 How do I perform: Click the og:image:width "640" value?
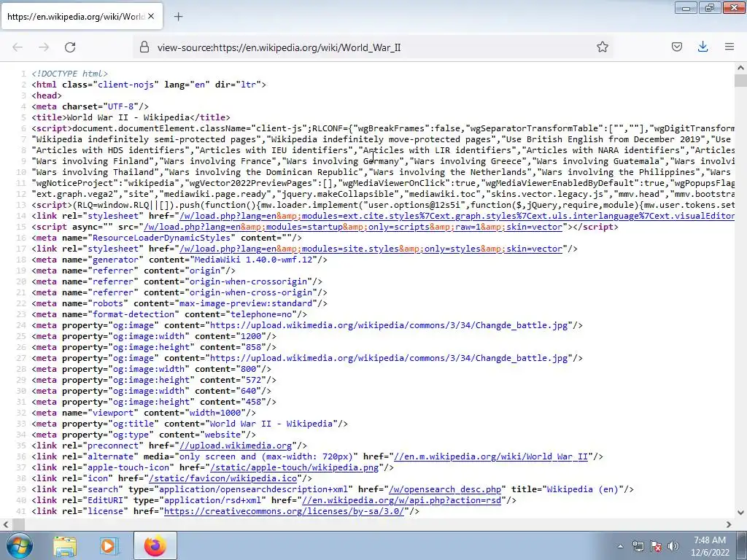pyautogui.click(x=249, y=391)
